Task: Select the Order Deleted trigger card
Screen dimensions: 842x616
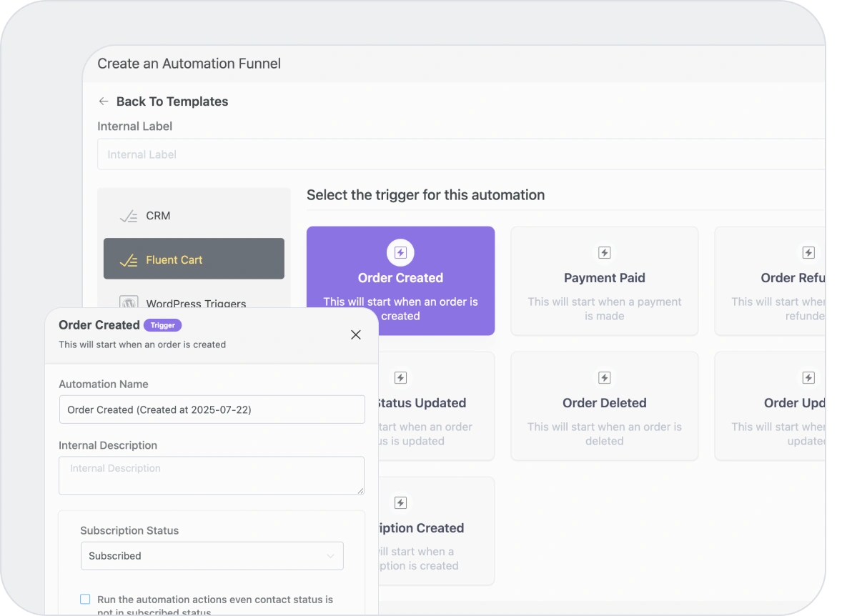Action: pyautogui.click(x=604, y=406)
